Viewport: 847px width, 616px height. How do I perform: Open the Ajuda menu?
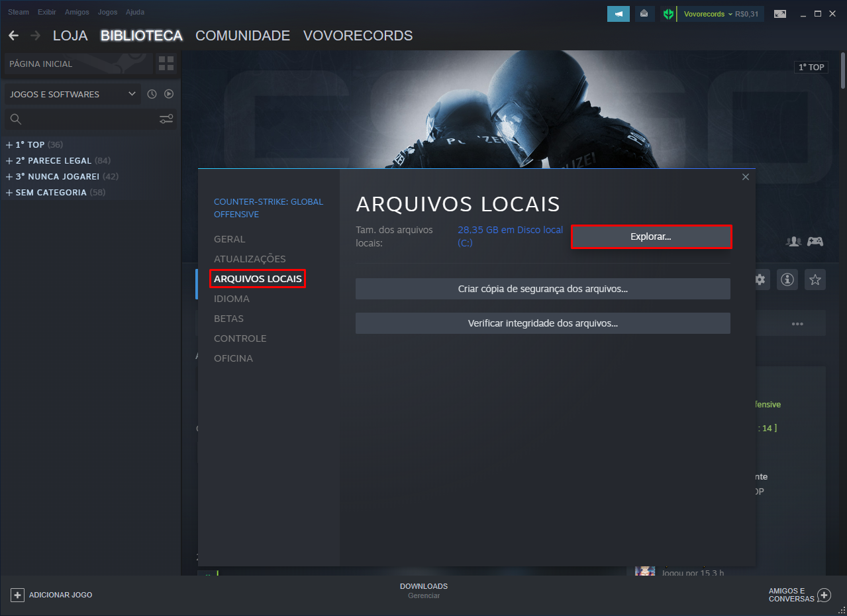pyautogui.click(x=135, y=13)
